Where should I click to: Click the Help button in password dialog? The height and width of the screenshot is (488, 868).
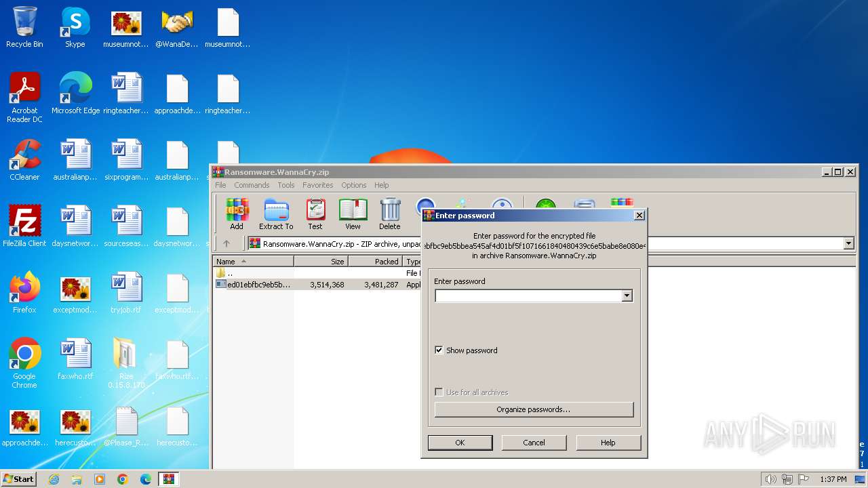point(608,443)
